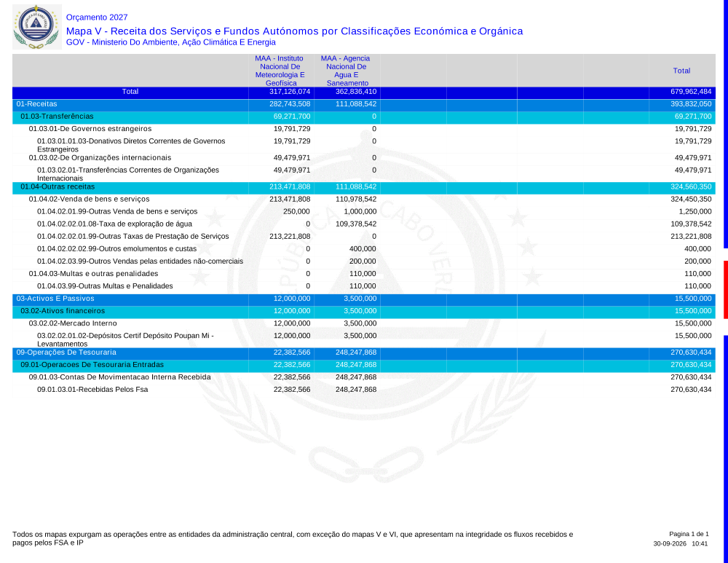Select "09.01.03.01-Recebidas Pelos Fsa" row label

point(92,390)
